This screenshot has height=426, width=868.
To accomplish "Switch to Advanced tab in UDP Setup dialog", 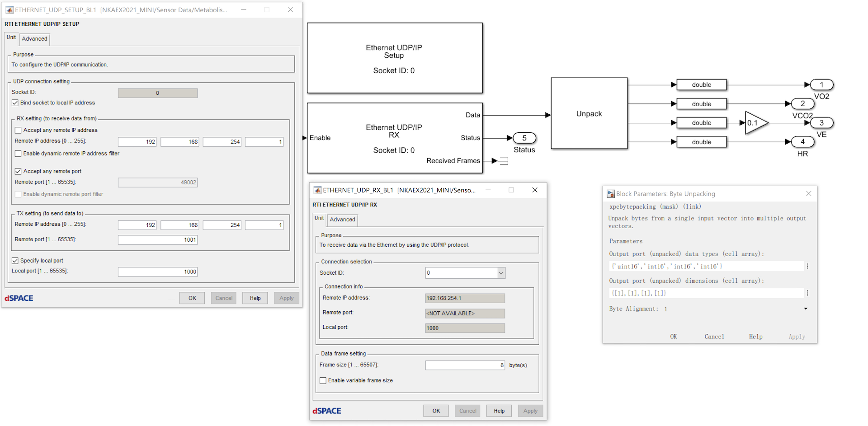I will point(35,39).
